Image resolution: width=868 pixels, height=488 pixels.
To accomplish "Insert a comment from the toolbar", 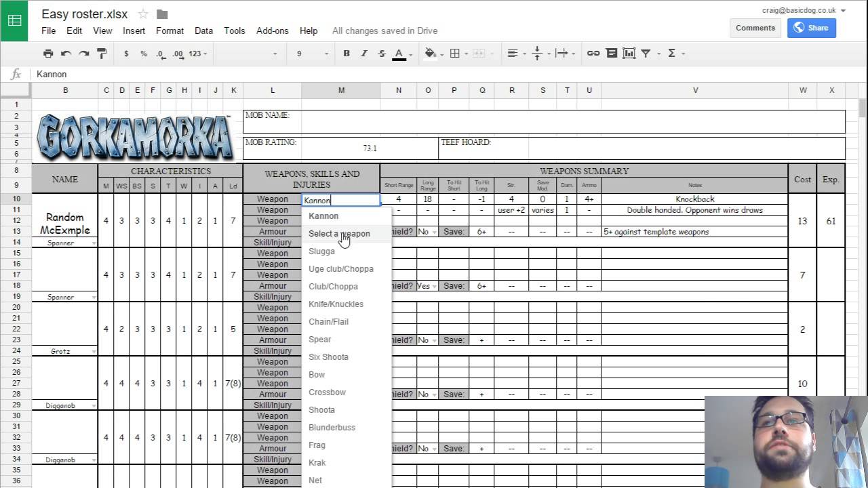I will pyautogui.click(x=612, y=54).
